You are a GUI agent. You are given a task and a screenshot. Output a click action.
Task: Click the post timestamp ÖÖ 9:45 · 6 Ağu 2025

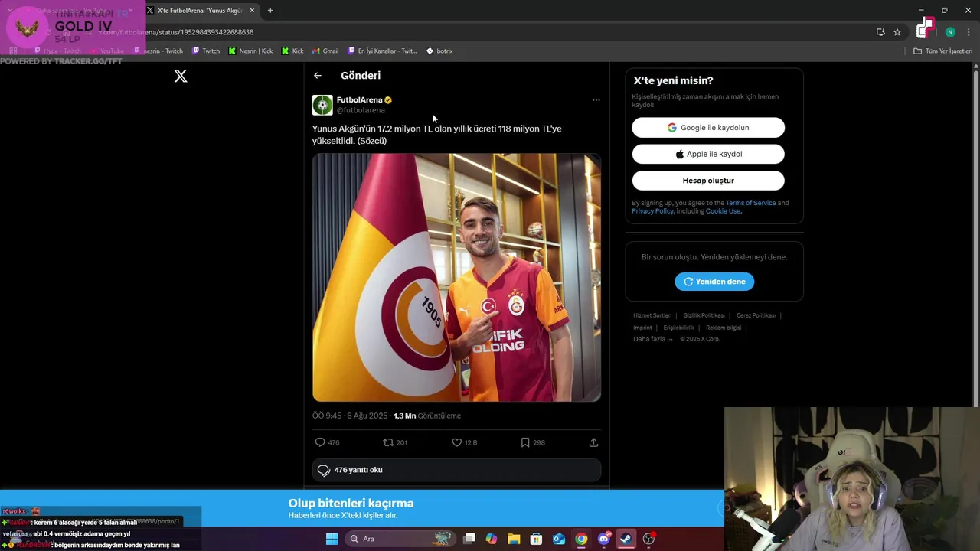(x=350, y=416)
